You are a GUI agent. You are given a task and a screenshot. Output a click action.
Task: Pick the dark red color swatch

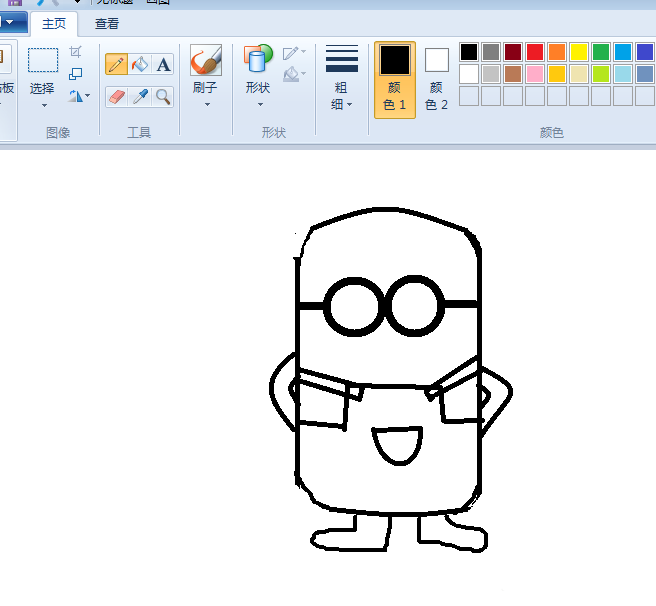click(x=513, y=52)
